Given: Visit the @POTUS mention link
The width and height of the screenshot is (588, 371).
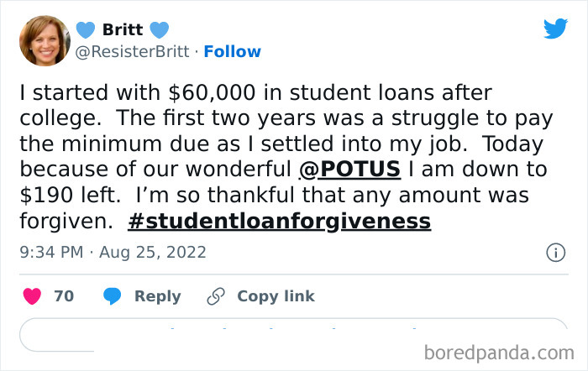Looking at the screenshot, I should click(349, 170).
